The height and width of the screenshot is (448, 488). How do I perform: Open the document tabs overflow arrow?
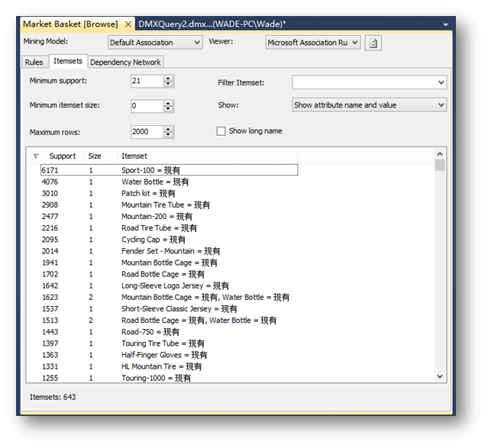click(x=446, y=24)
